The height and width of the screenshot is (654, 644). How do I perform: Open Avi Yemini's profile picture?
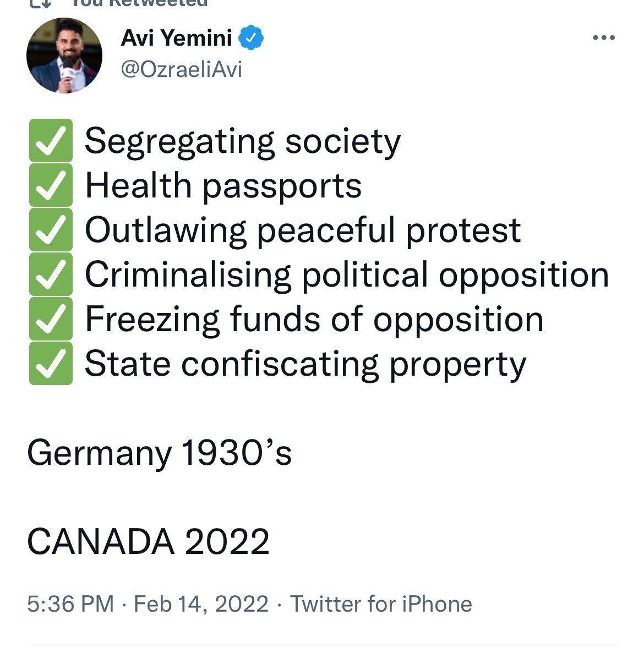click(64, 56)
